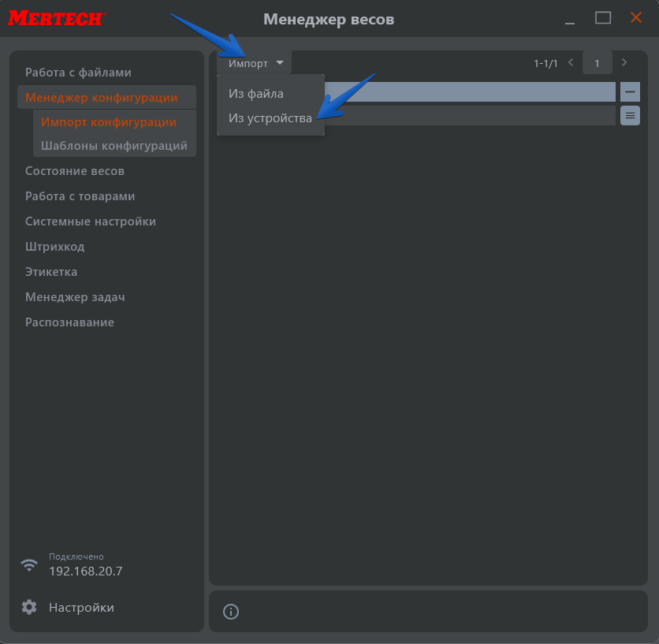Viewport: 659px width, 644px height.
Task: Open Импорт конфигурации in the sidebar
Action: pyautogui.click(x=109, y=122)
